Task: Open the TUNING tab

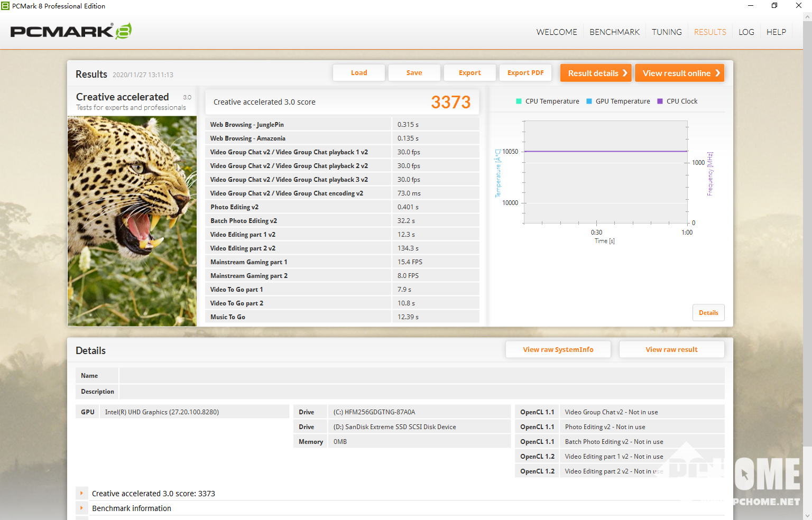Action: [667, 32]
